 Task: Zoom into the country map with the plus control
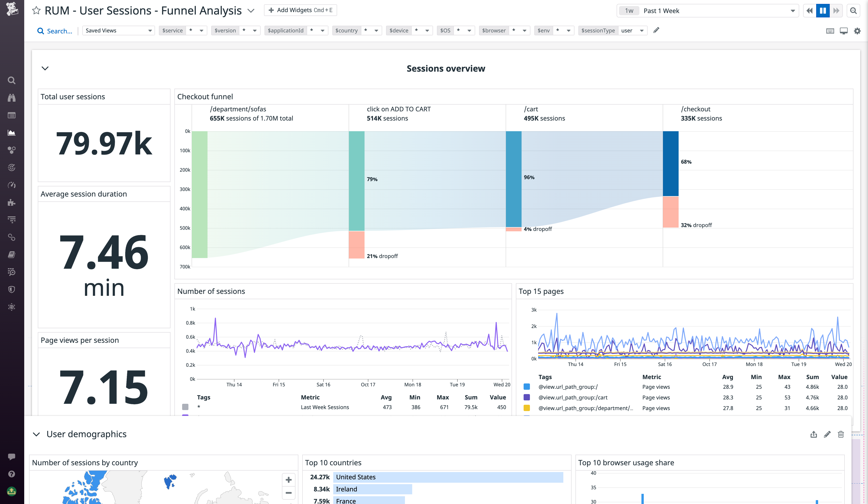point(289,480)
